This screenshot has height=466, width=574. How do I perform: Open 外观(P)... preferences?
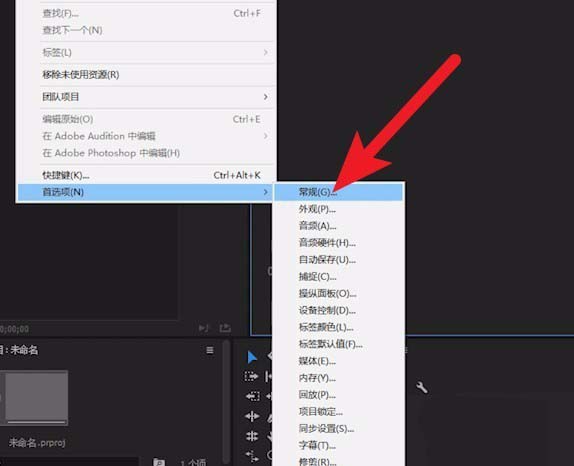[x=339, y=209]
